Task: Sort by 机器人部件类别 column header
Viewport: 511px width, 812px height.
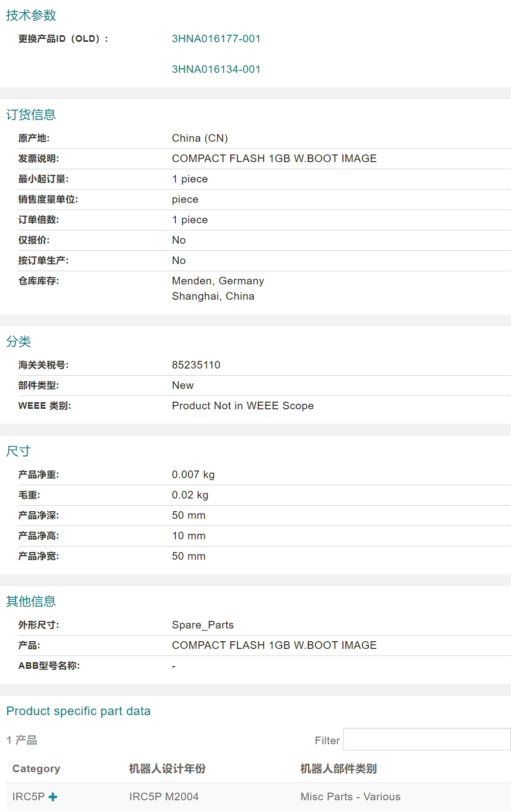Action: [x=338, y=769]
